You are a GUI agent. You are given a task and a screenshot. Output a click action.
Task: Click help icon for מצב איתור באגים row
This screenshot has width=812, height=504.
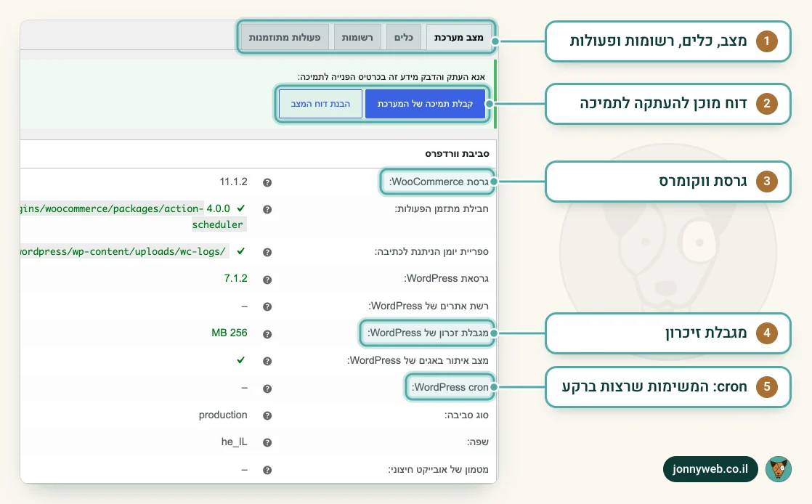267,361
